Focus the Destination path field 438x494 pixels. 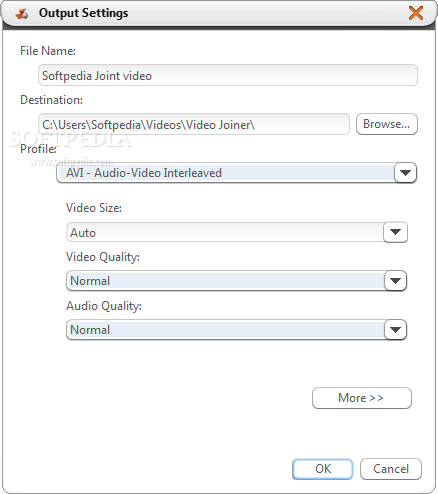194,124
